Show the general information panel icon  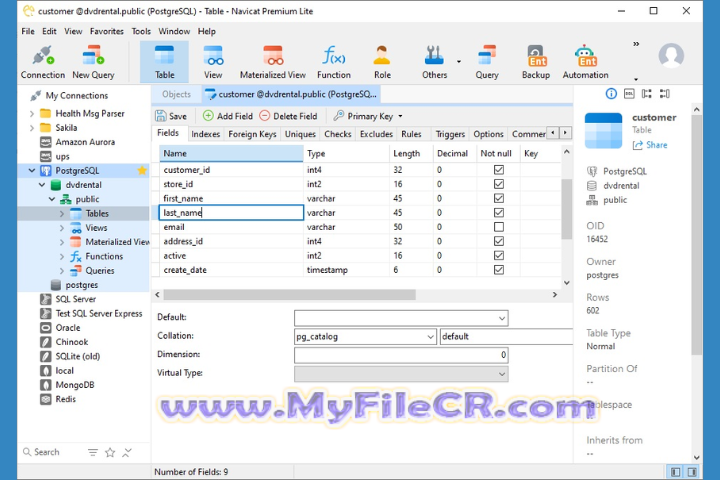point(611,94)
